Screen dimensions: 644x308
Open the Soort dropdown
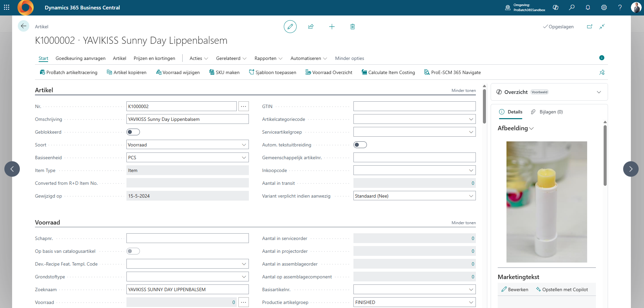pyautogui.click(x=244, y=145)
